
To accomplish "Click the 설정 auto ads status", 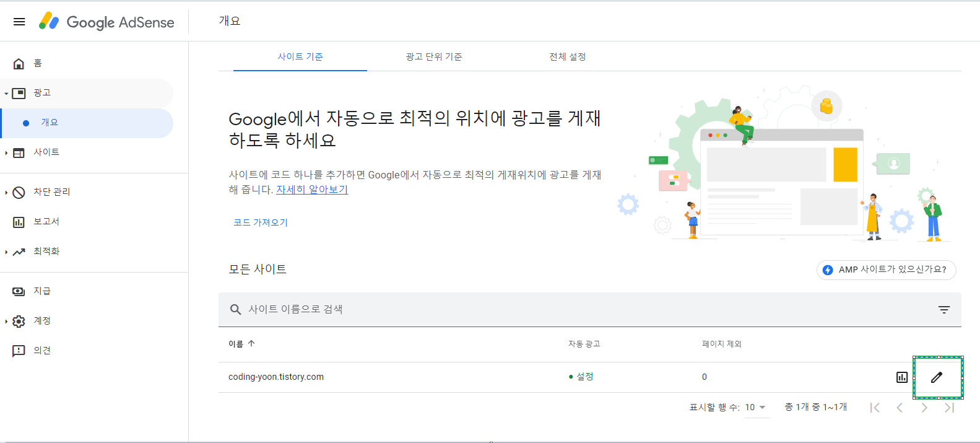I will click(581, 377).
